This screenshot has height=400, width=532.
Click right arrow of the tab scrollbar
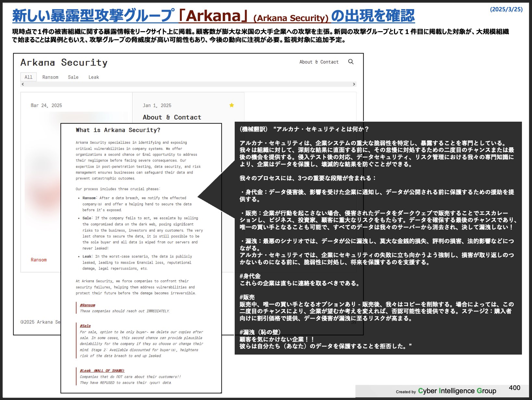[354, 84]
